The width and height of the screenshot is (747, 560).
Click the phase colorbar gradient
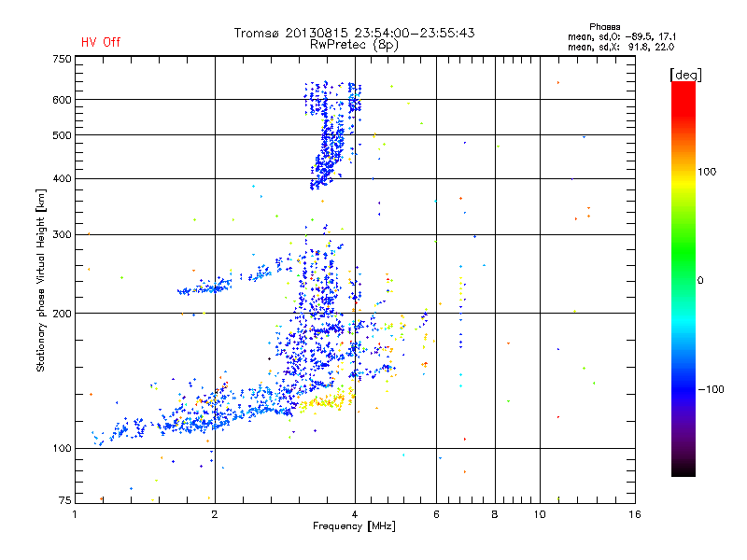point(684,278)
